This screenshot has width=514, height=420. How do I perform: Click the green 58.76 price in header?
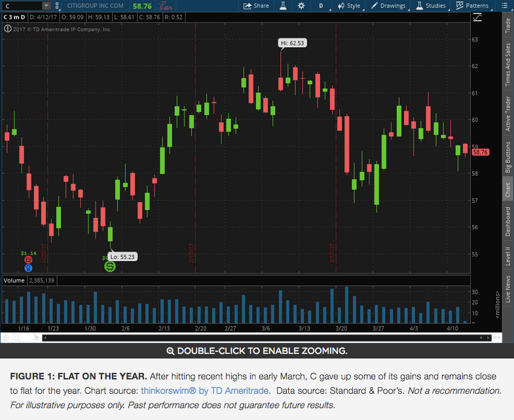pyautogui.click(x=142, y=7)
